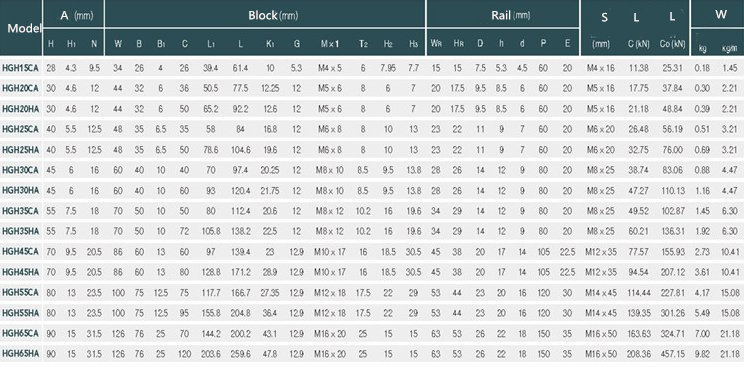
Task: Click the HGH65HA model row label
Action: (x=20, y=353)
